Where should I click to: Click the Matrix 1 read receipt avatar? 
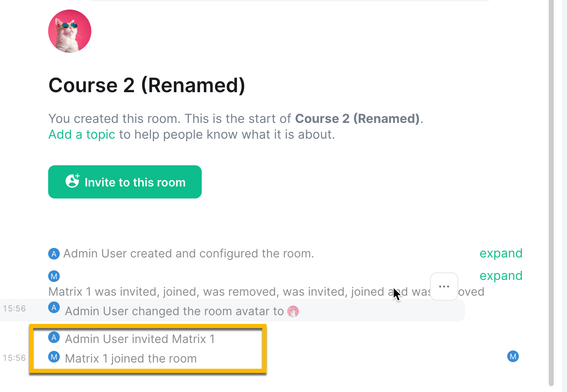[x=513, y=356]
